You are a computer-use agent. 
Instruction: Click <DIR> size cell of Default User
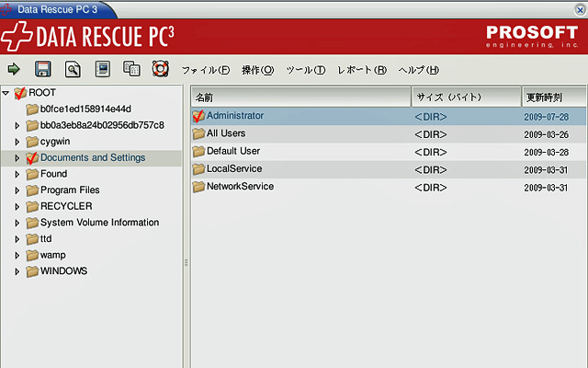(431, 153)
